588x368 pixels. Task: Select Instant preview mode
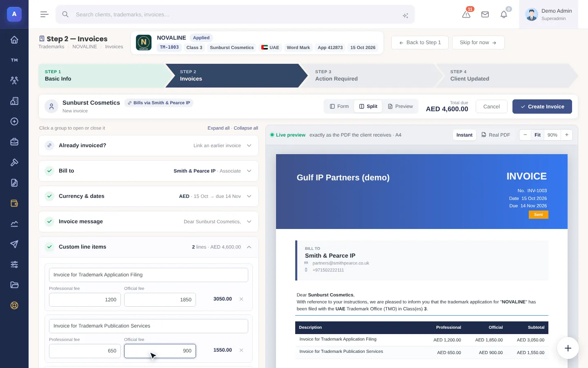click(x=464, y=135)
